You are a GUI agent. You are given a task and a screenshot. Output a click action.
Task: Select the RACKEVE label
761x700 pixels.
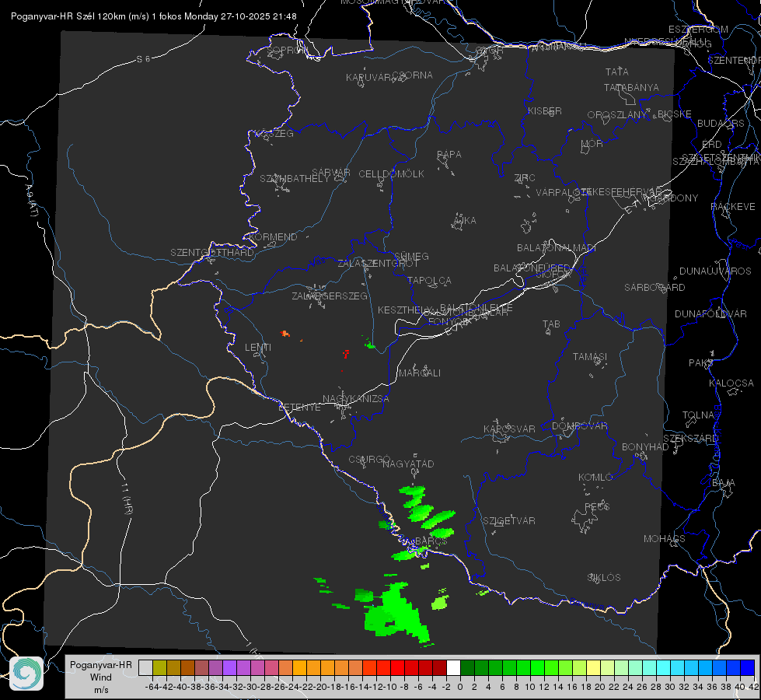pos(733,207)
